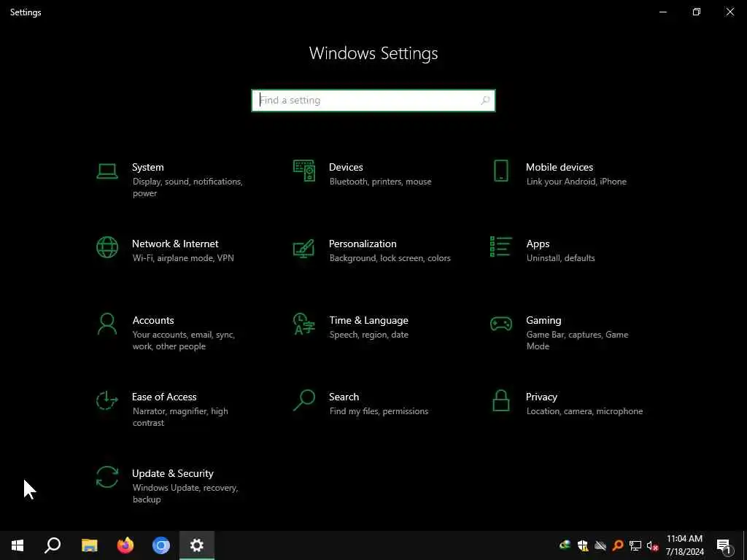This screenshot has width=747, height=560.
Task: Open Privacy via the padlock icon
Action: pyautogui.click(x=500, y=400)
